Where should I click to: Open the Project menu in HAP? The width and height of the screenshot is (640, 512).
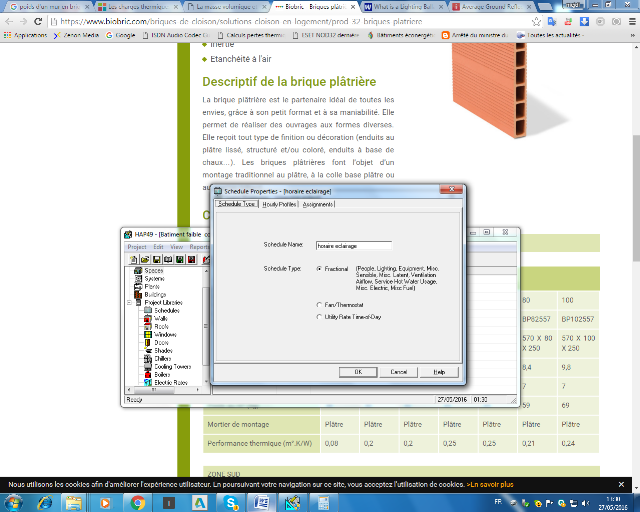coord(136,246)
